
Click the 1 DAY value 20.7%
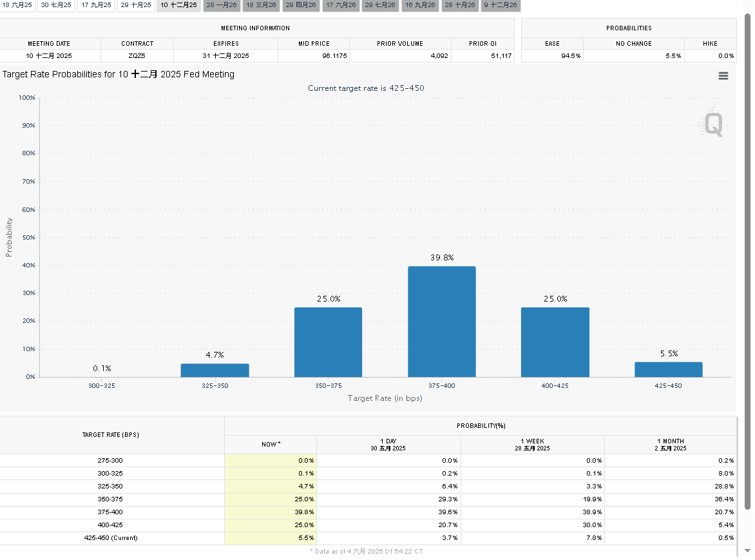(x=448, y=525)
